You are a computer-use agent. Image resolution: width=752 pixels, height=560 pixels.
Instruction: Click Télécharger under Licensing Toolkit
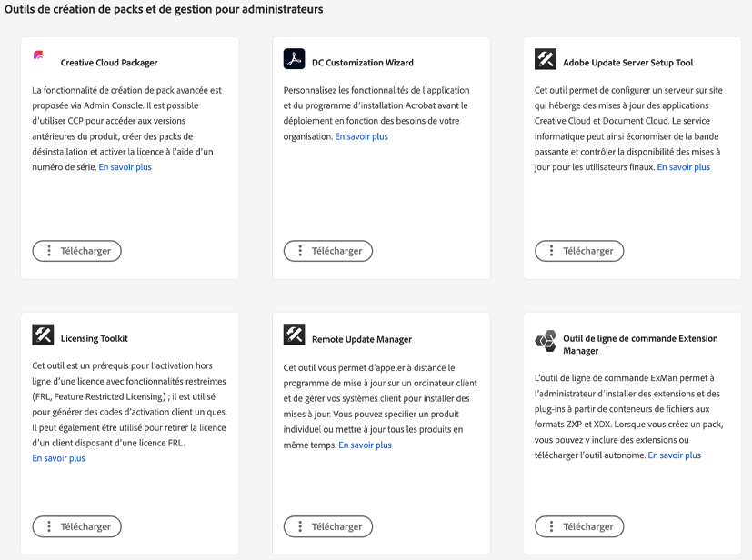[77, 526]
